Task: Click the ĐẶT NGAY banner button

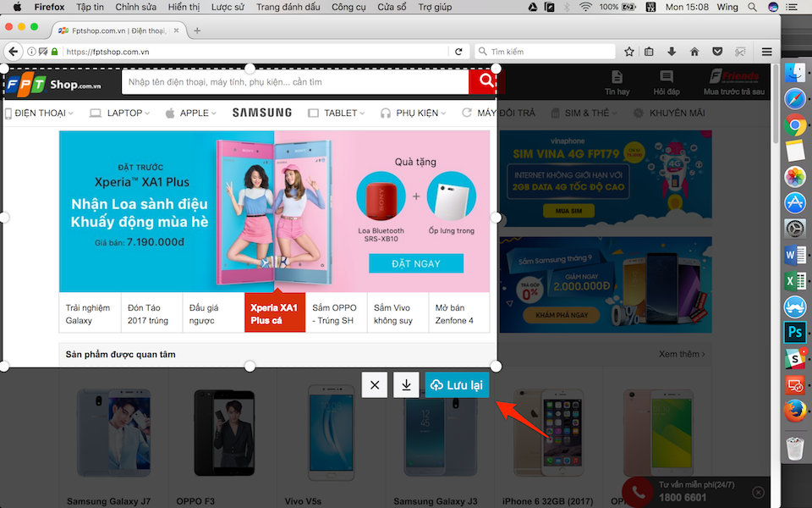Action: 416,263
